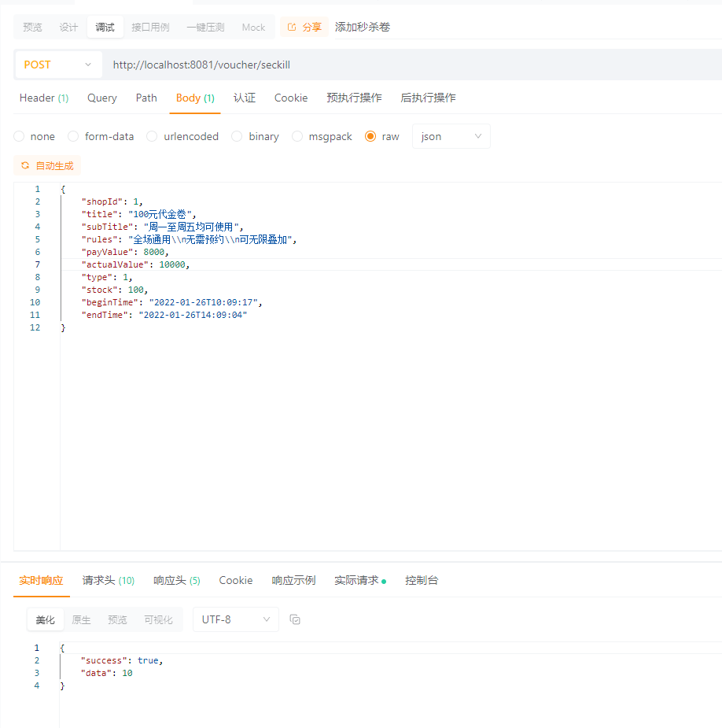722x728 pixels.
Task: Open the 认证 tab
Action: coord(245,98)
